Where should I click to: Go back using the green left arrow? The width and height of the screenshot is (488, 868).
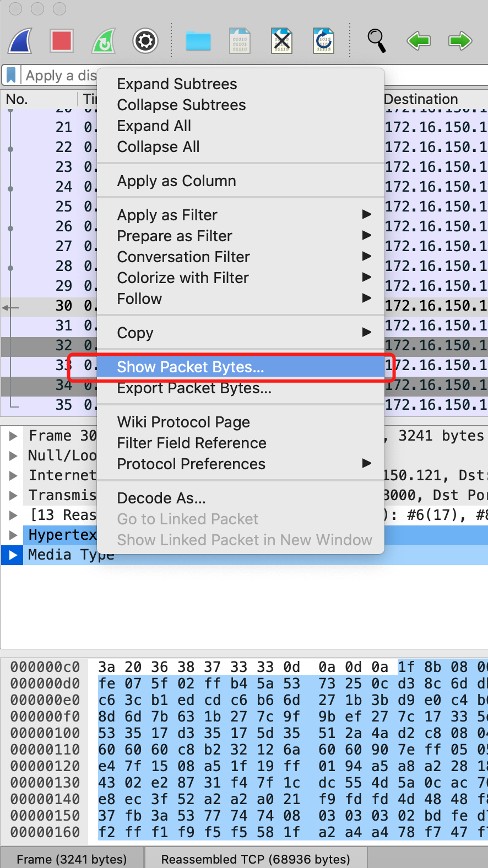point(419,41)
